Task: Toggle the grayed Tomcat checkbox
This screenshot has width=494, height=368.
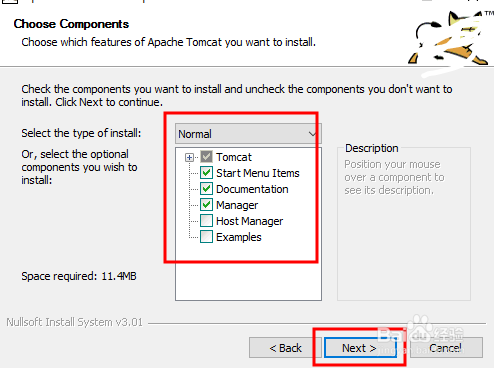Action: coord(206,157)
